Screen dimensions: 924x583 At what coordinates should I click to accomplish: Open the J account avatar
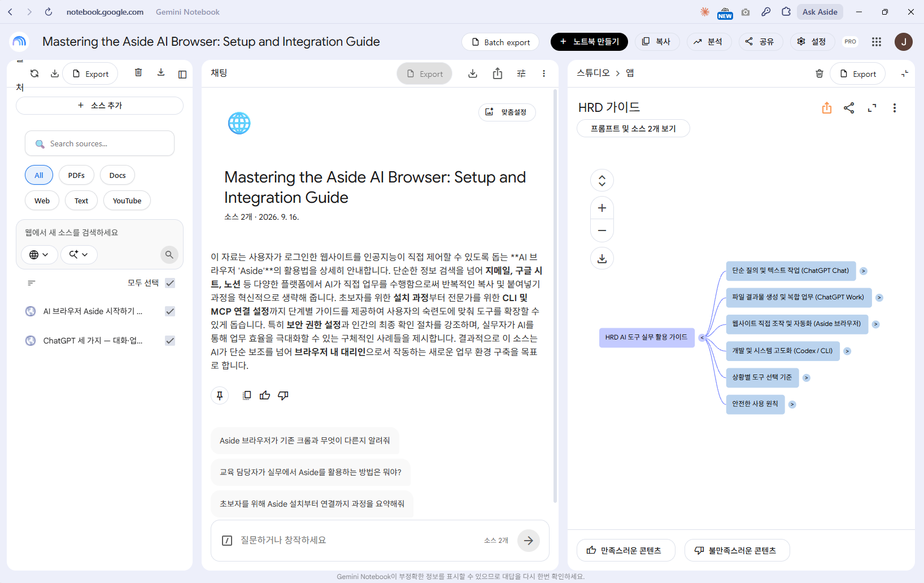[904, 42]
